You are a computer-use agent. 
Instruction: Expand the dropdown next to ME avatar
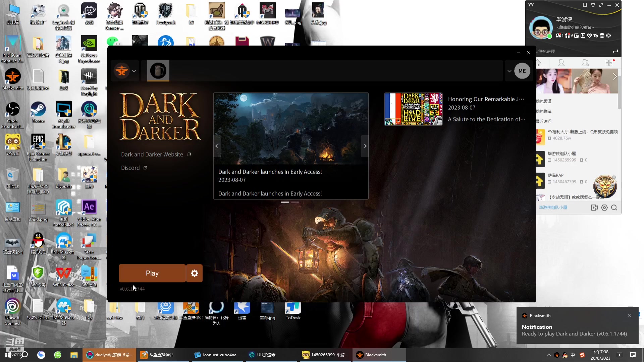[509, 71]
